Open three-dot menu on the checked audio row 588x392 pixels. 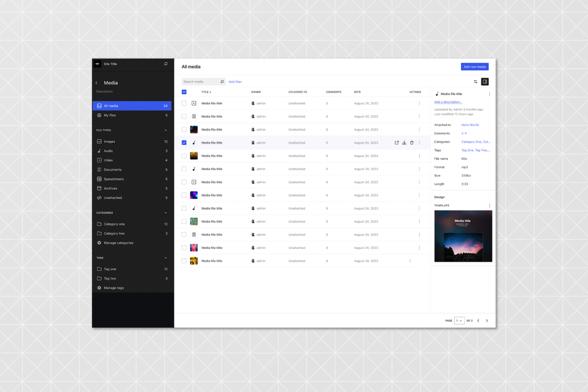419,143
